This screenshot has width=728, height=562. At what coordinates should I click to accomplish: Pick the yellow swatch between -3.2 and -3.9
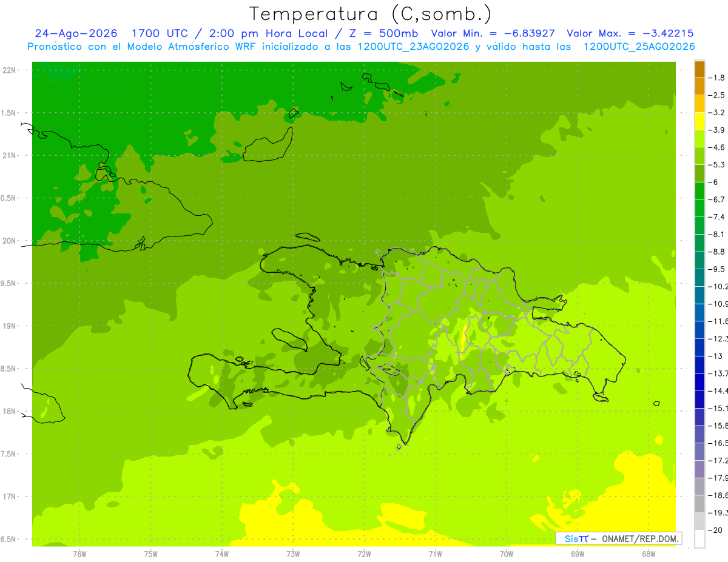[x=699, y=121]
